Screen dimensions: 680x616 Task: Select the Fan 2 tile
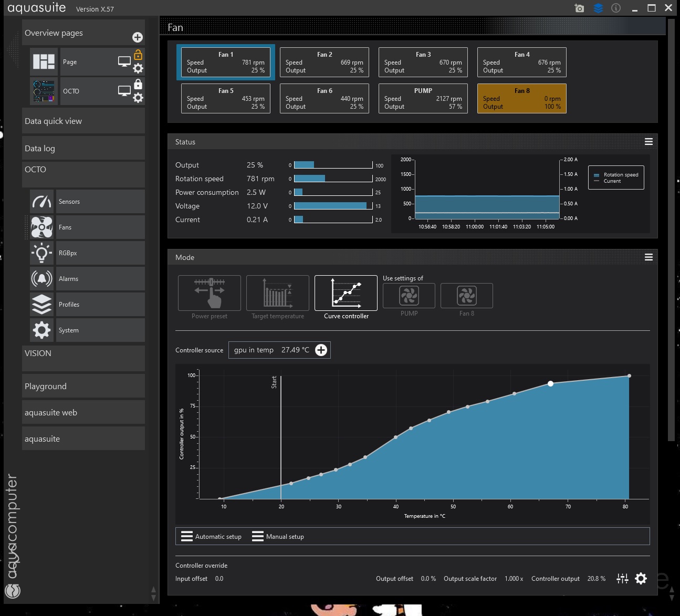[x=325, y=62]
